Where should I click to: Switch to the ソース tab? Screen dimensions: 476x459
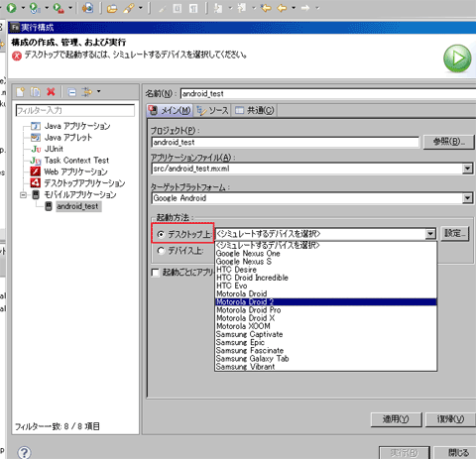[x=212, y=110]
